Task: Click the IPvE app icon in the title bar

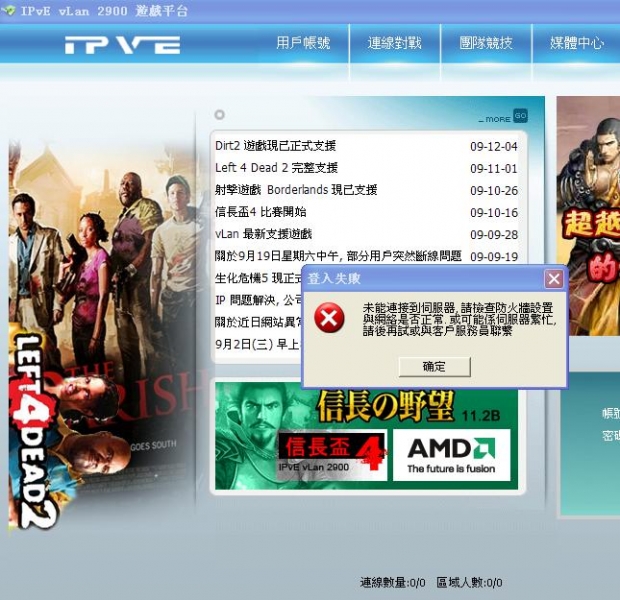Action: 8,10
